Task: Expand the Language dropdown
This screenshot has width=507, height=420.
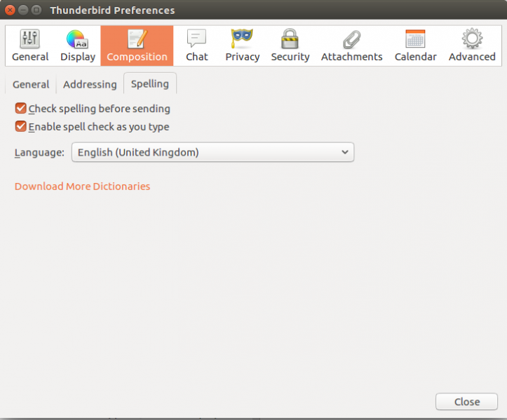Action: point(212,152)
